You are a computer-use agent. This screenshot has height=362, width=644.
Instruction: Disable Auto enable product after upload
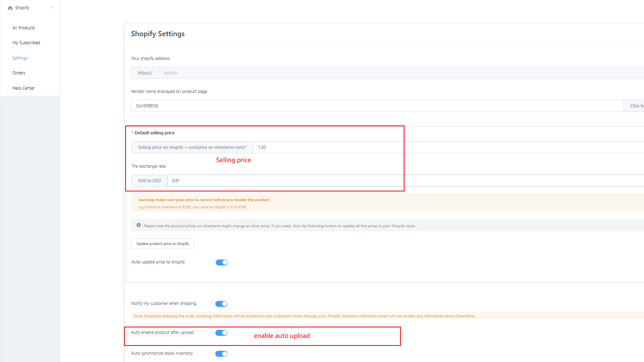pyautogui.click(x=221, y=333)
